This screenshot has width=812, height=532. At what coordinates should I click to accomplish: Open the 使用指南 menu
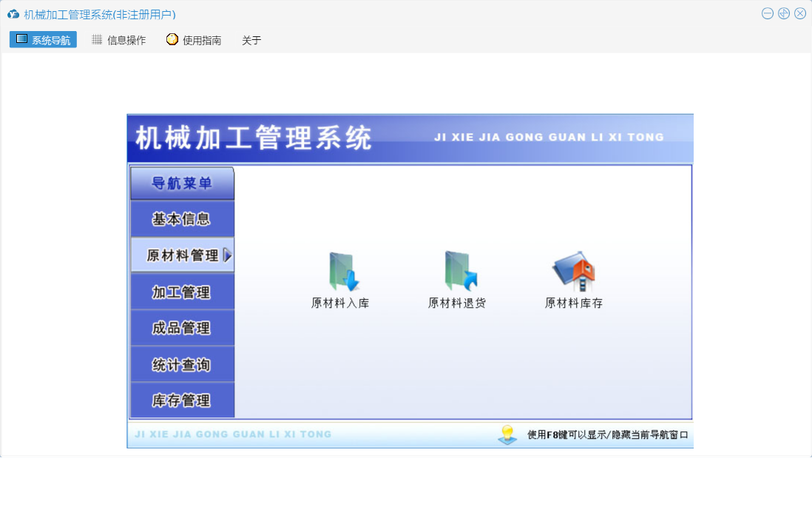click(x=194, y=40)
